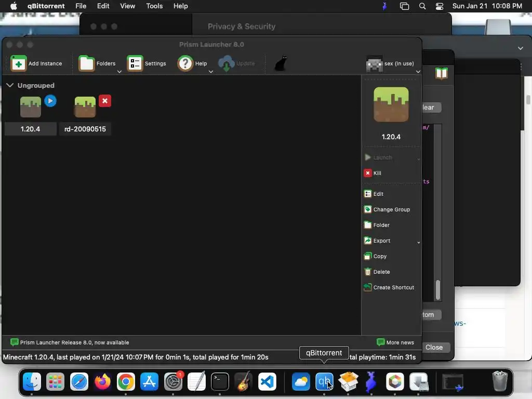
Task: Click the qBittorrent Dock icon
Action: point(324,382)
